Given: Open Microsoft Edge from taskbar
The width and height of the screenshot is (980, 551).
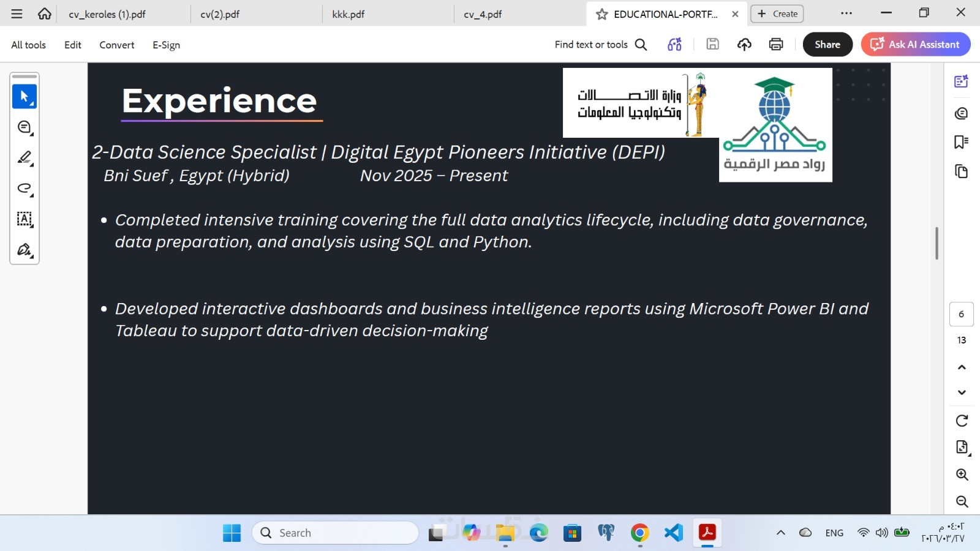Looking at the screenshot, I should [538, 533].
